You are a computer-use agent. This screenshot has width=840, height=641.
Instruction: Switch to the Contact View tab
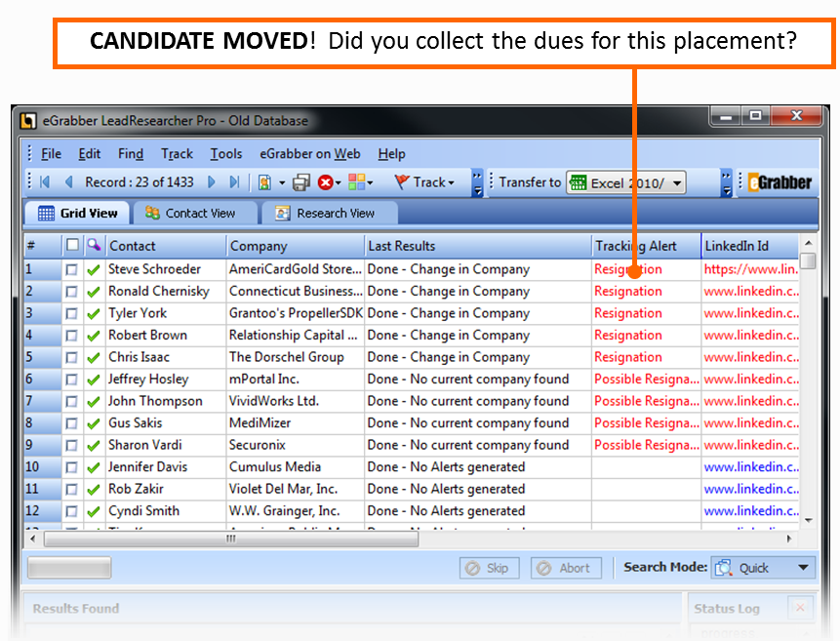click(x=196, y=214)
